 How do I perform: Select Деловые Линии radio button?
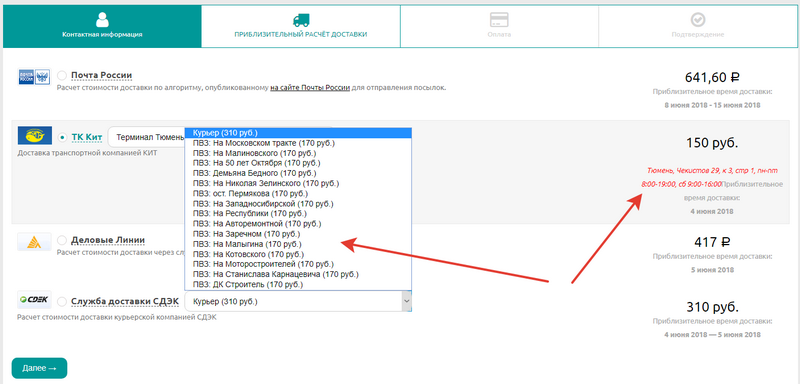tap(62, 240)
